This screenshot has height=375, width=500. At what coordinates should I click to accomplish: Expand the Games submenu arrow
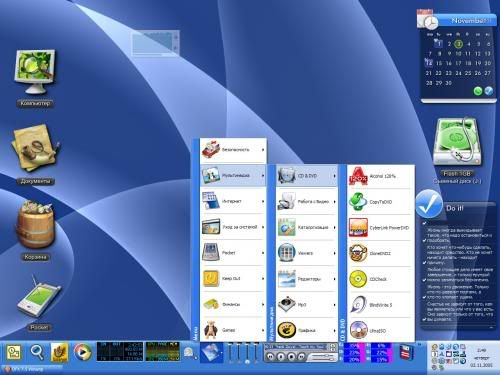263,330
